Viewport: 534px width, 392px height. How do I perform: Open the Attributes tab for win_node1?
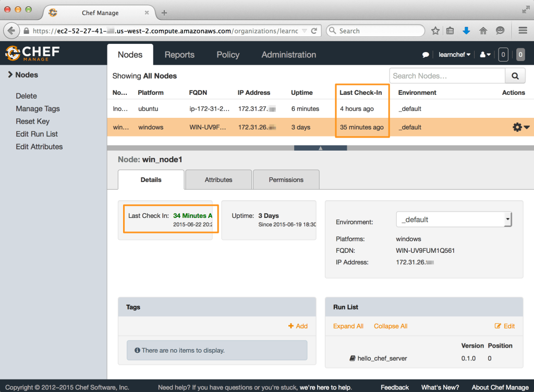[219, 180]
